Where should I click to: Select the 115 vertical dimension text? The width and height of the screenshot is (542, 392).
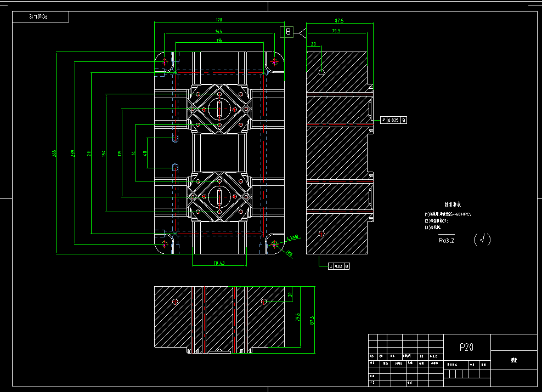click(120, 154)
